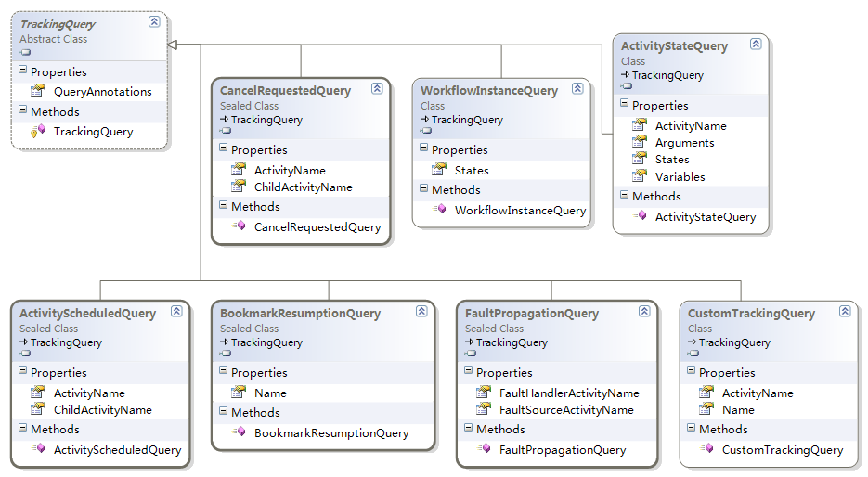
Task: Click the inheritance arrow icon in CancelRequestedQuery header
Action: click(x=225, y=120)
